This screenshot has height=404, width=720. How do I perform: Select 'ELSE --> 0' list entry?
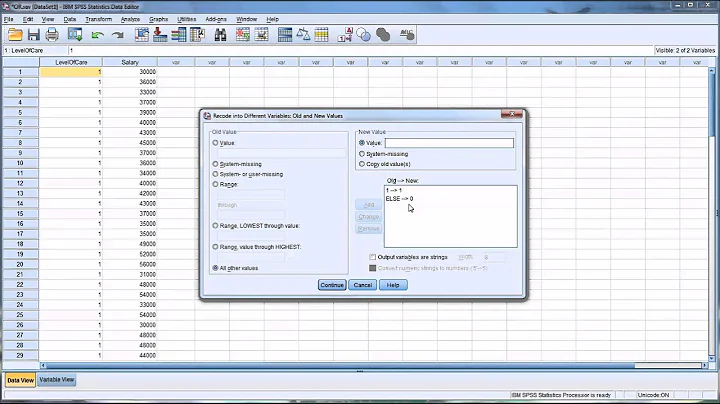399,199
